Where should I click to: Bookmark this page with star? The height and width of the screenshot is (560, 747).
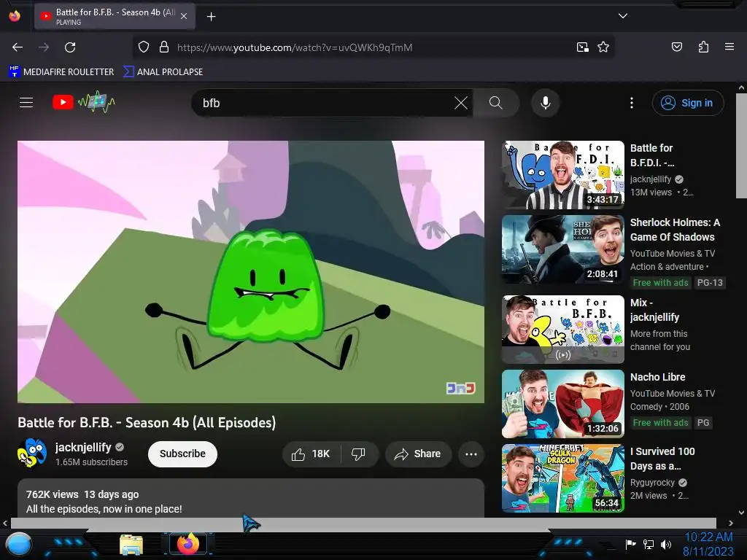[x=603, y=47]
